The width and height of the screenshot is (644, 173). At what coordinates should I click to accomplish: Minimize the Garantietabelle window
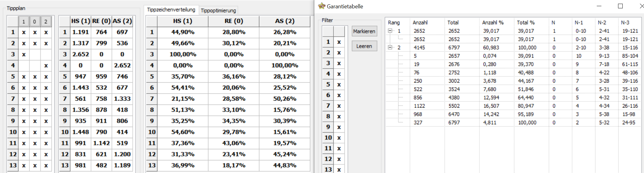tap(599, 6)
